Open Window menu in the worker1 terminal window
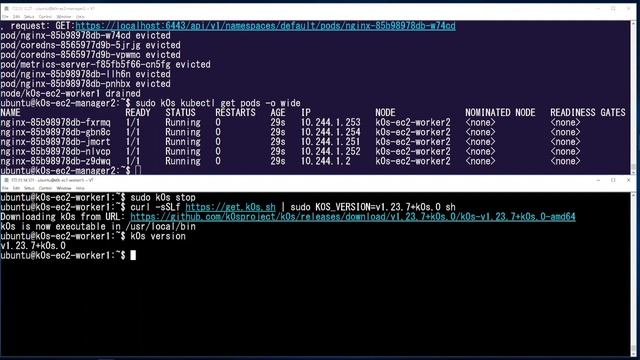Image resolution: width=640 pixels, height=360 pixels. (63, 188)
